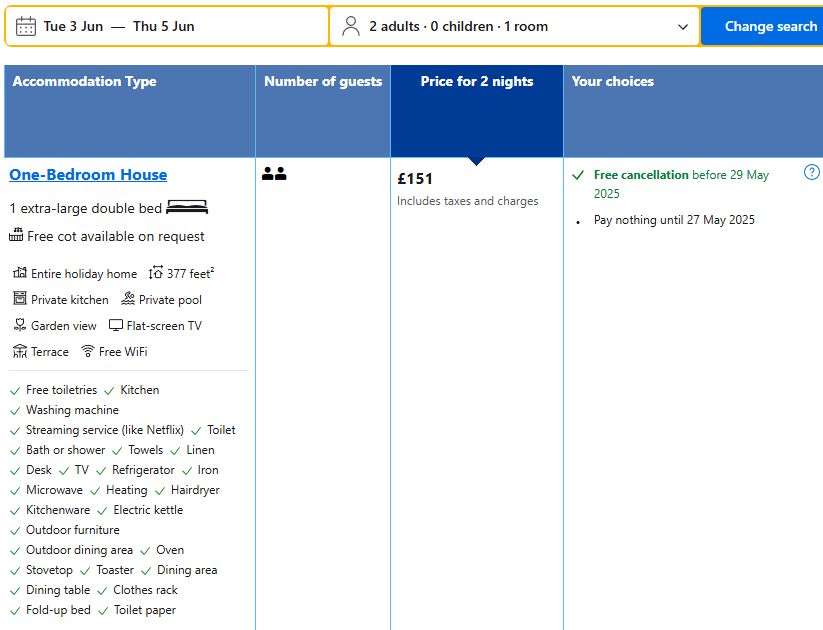Expand the guests and rooms dropdown arrow
823x630 pixels.
pos(684,27)
